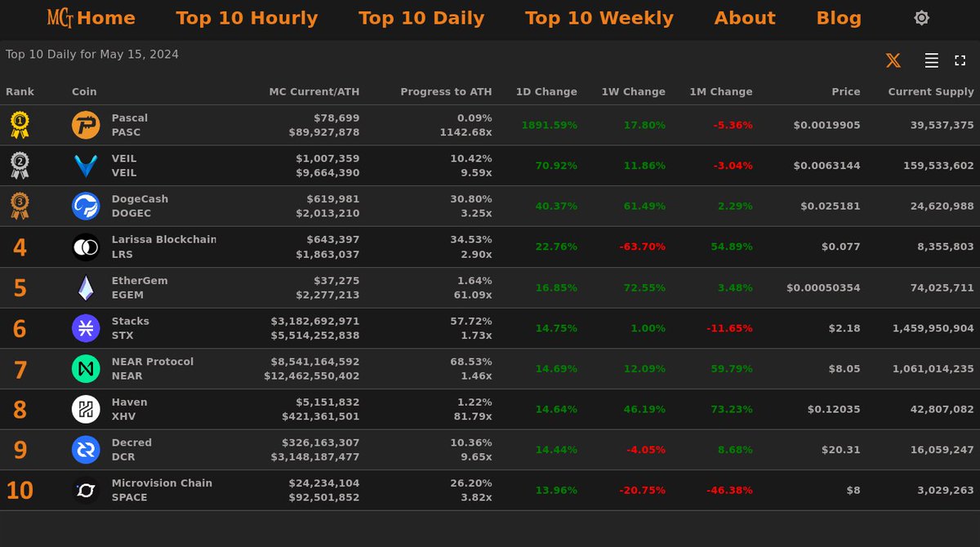
Task: Click the Pascal coin logo
Action: [x=86, y=125]
